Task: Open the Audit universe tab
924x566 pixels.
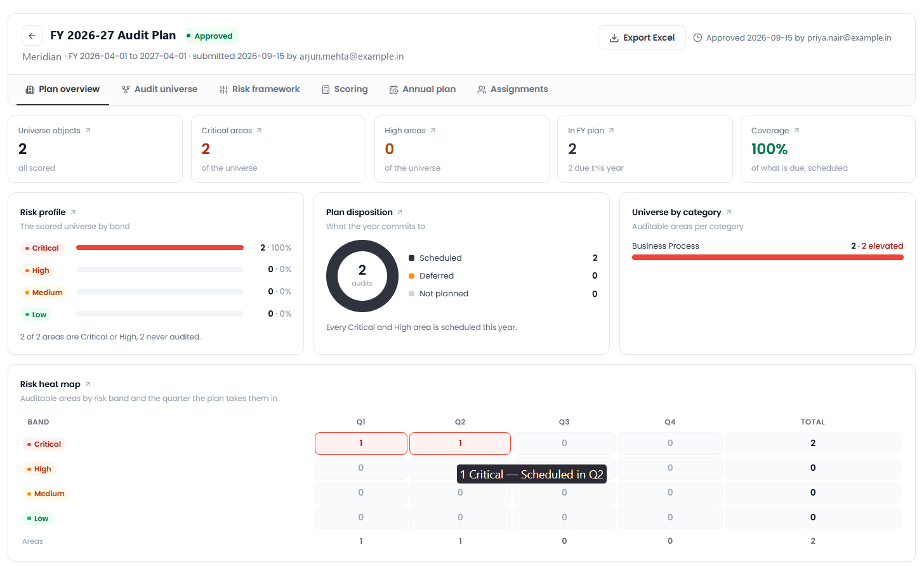Action: pos(159,89)
